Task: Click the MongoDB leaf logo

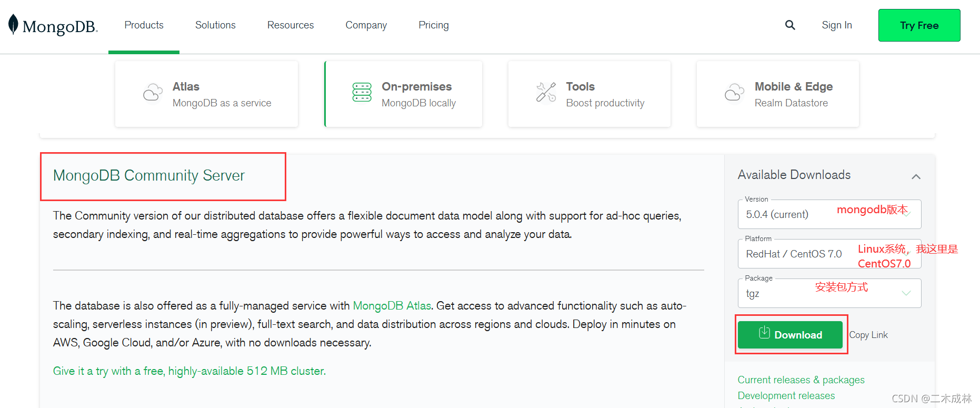Action: point(13,25)
